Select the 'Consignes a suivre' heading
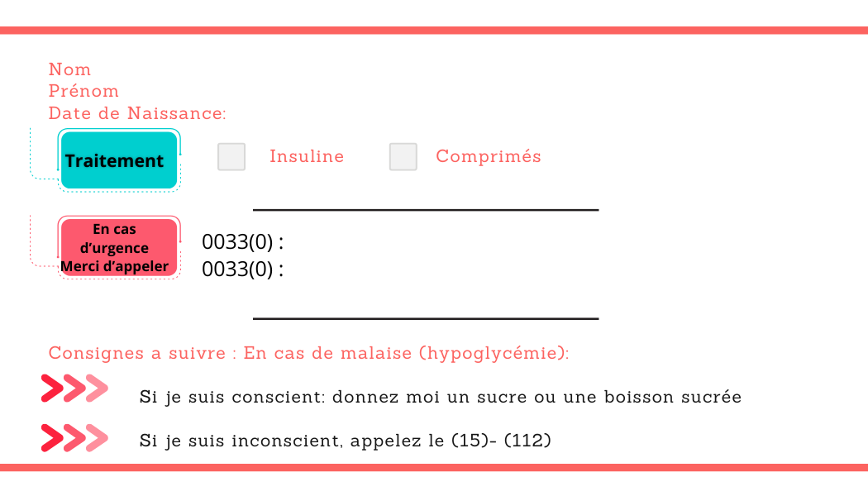The height and width of the screenshot is (496, 868). click(308, 353)
